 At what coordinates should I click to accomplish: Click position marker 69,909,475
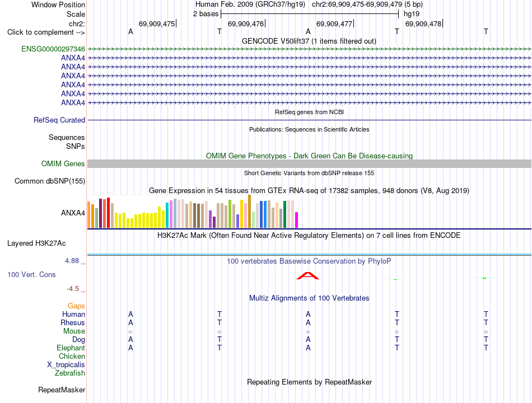[157, 24]
